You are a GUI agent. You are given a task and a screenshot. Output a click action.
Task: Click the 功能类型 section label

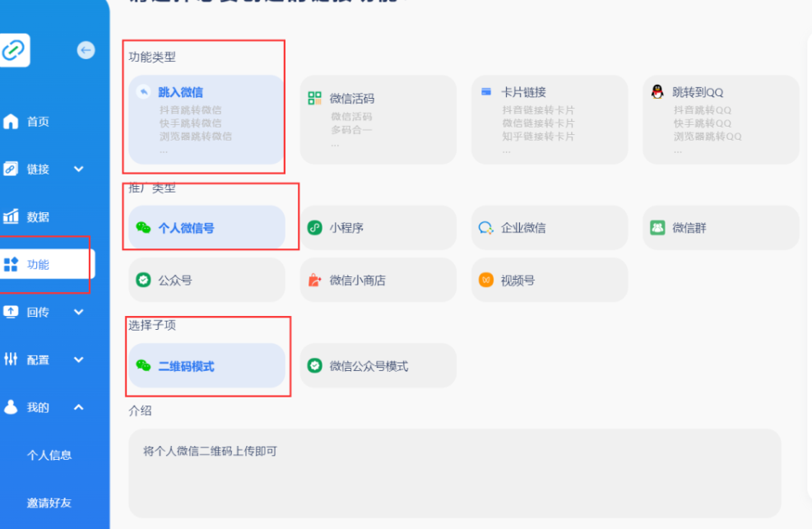[x=152, y=57]
